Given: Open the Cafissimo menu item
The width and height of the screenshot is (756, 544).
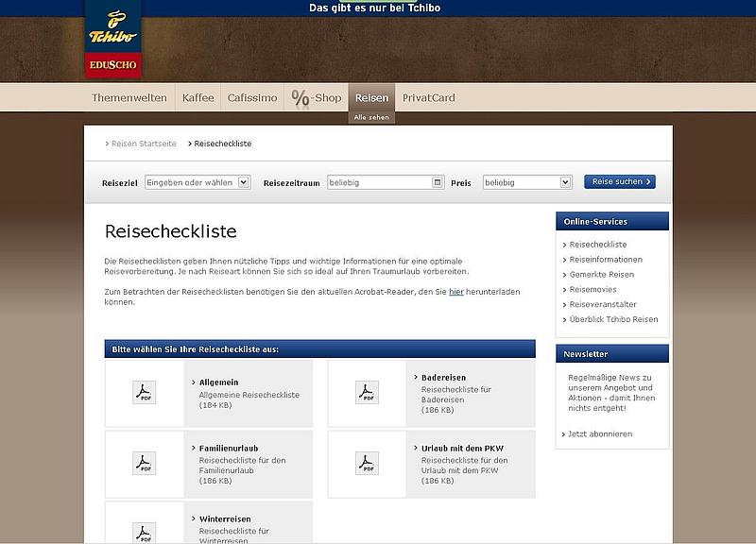Looking at the screenshot, I should point(252,98).
